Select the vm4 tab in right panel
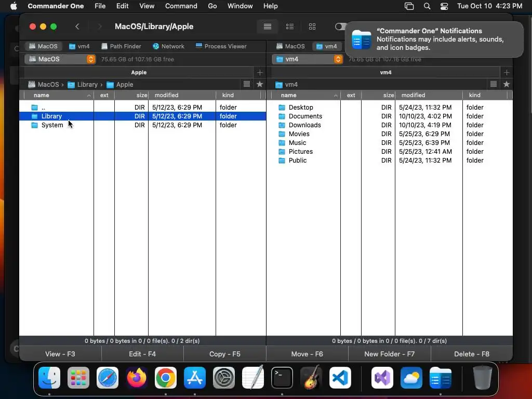This screenshot has height=399, width=532. click(386, 72)
